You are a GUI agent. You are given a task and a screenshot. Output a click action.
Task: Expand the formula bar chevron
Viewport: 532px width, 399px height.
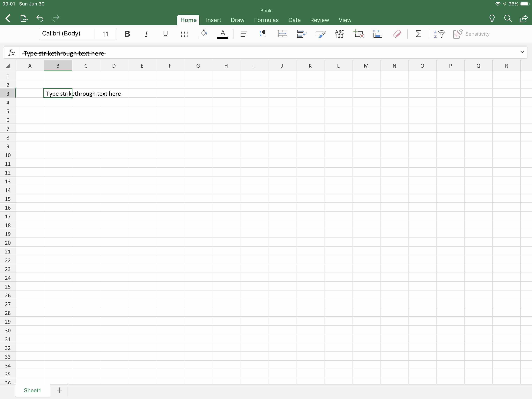click(522, 52)
